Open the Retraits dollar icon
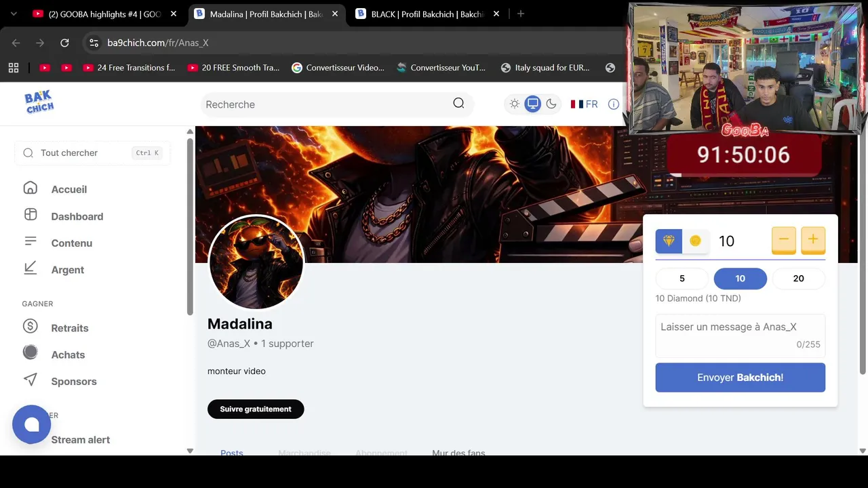868x488 pixels. point(30,327)
